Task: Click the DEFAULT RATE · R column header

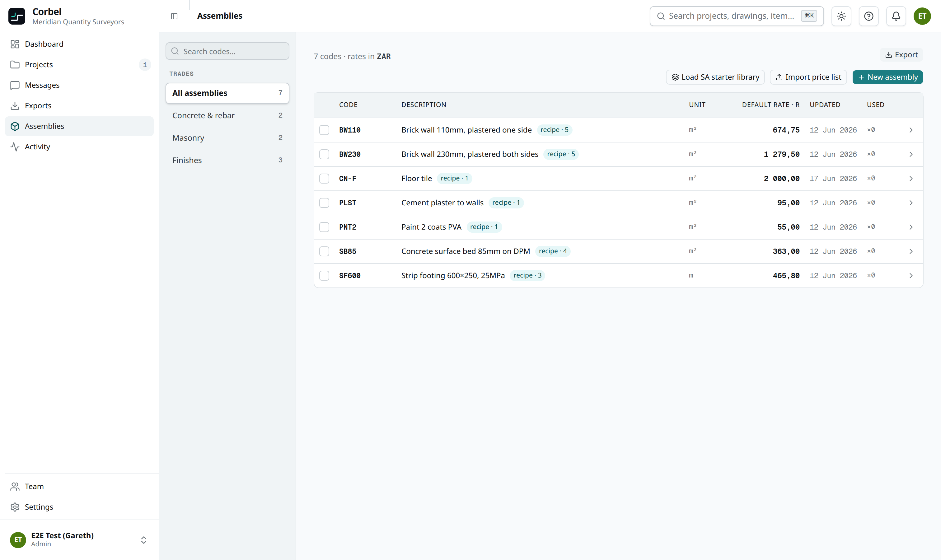Action: (x=770, y=105)
